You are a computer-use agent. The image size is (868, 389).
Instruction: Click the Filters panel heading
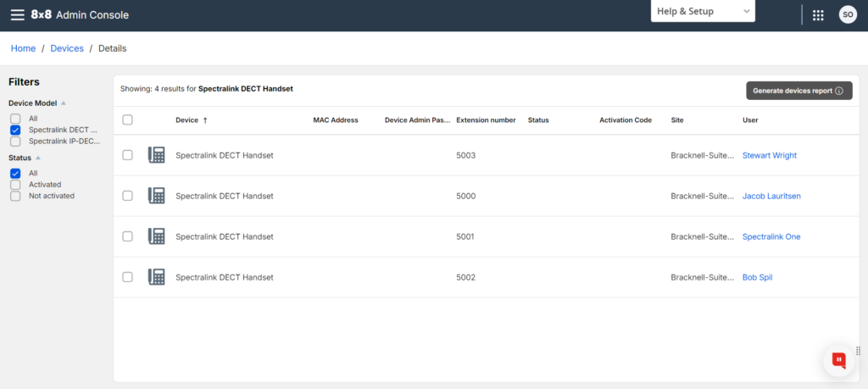(x=24, y=82)
